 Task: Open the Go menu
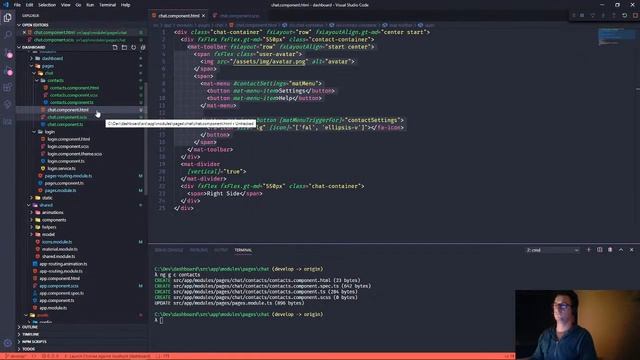coord(78,5)
